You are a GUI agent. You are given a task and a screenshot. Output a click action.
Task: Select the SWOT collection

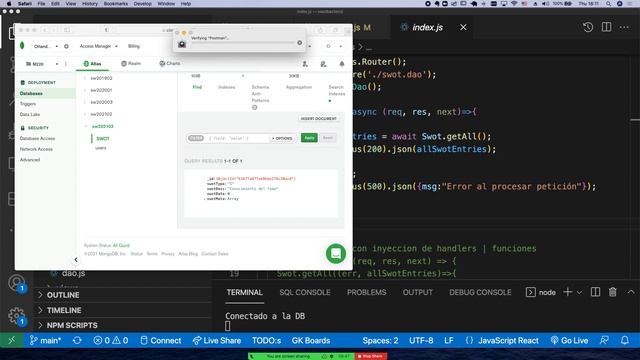tap(102, 138)
